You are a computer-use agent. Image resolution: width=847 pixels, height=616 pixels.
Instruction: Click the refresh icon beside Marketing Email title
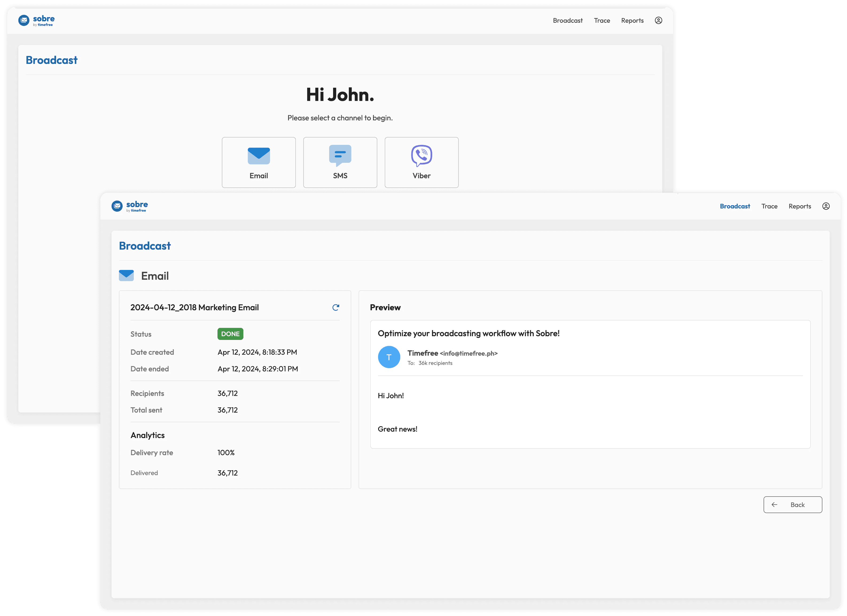click(x=335, y=307)
